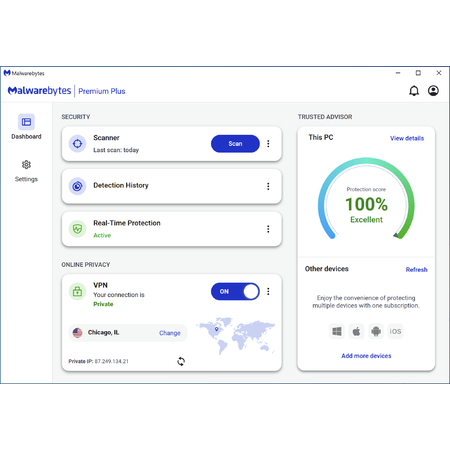Refresh the private IP address icon

pyautogui.click(x=181, y=361)
